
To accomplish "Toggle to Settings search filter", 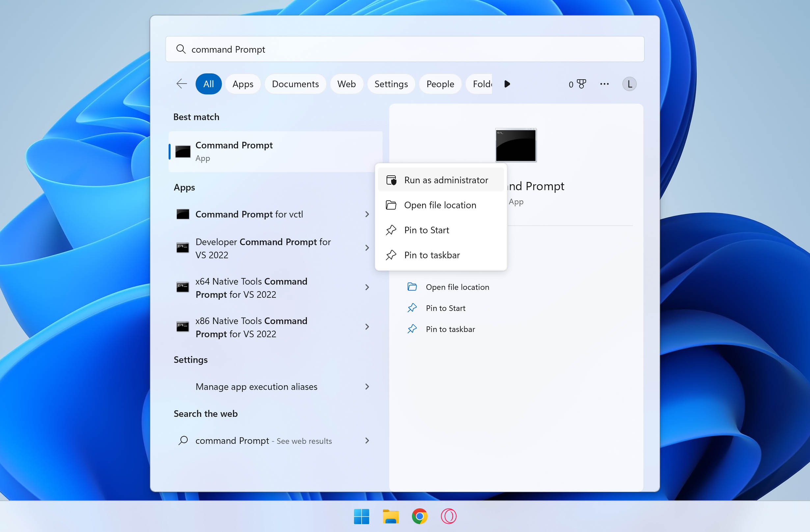I will [391, 84].
